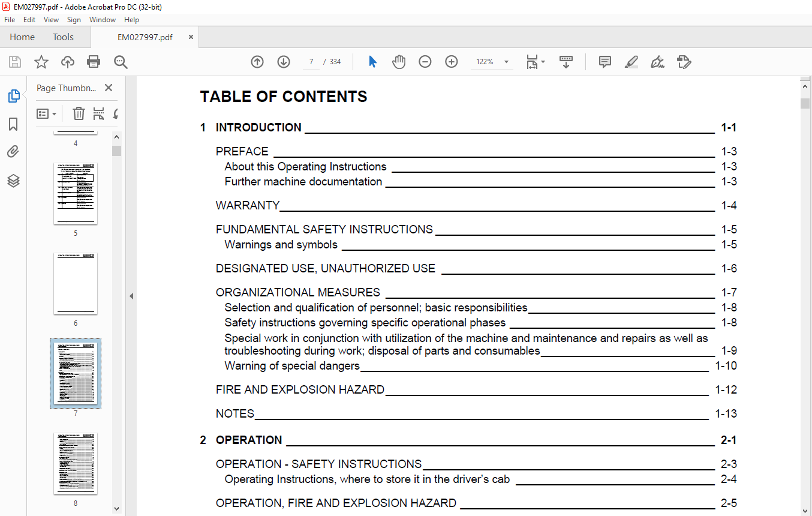Select page 6 thumbnail

click(x=76, y=283)
